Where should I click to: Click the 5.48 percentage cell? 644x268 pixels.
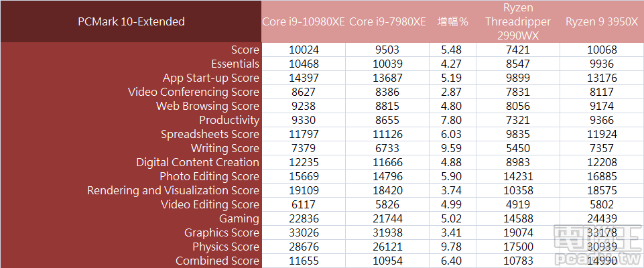452,50
